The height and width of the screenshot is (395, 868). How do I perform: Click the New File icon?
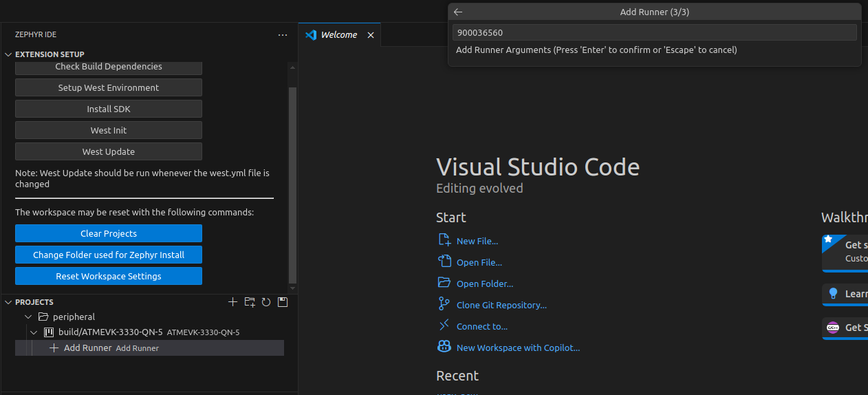[x=444, y=240]
